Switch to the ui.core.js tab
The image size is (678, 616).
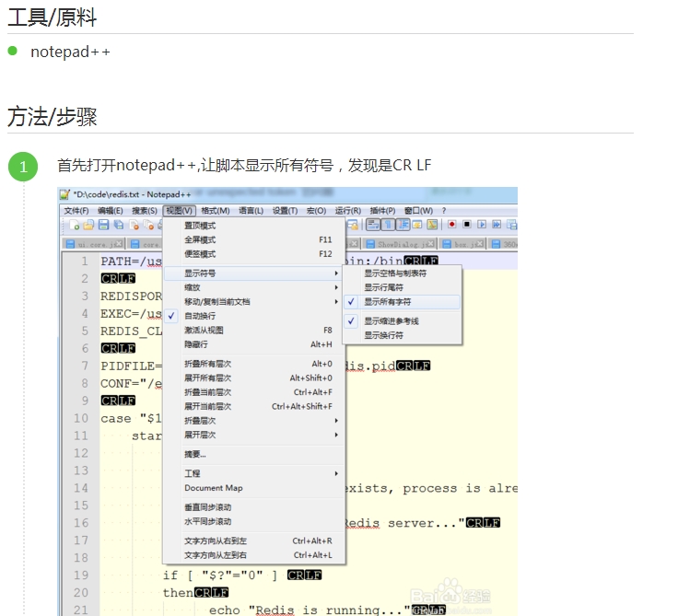tap(94, 244)
